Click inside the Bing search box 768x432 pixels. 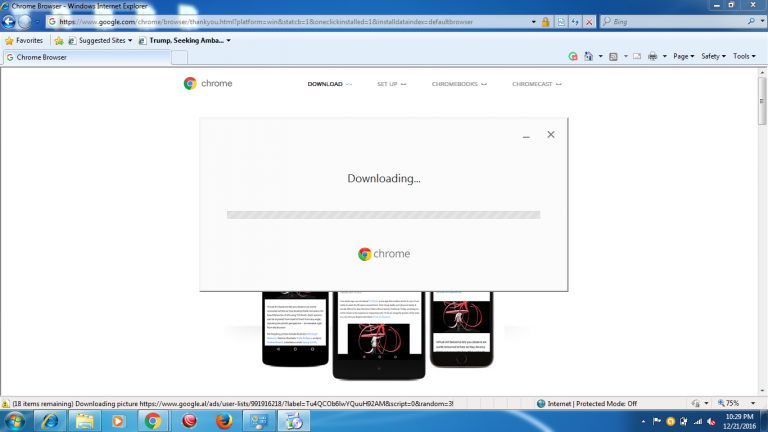pos(670,21)
